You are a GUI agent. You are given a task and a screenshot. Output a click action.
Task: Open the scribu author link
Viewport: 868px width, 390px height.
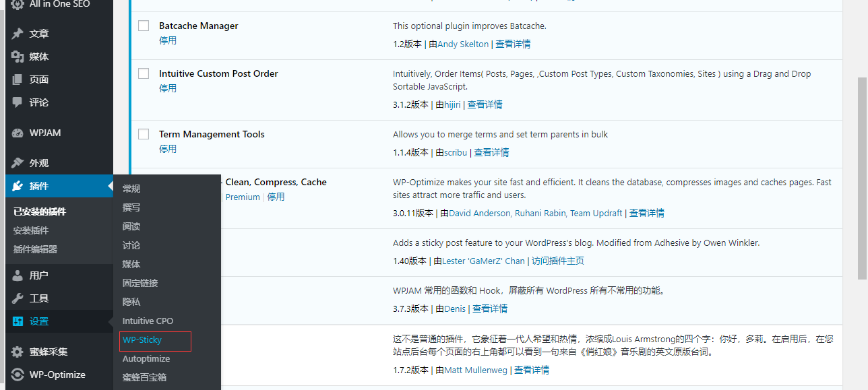coord(456,152)
